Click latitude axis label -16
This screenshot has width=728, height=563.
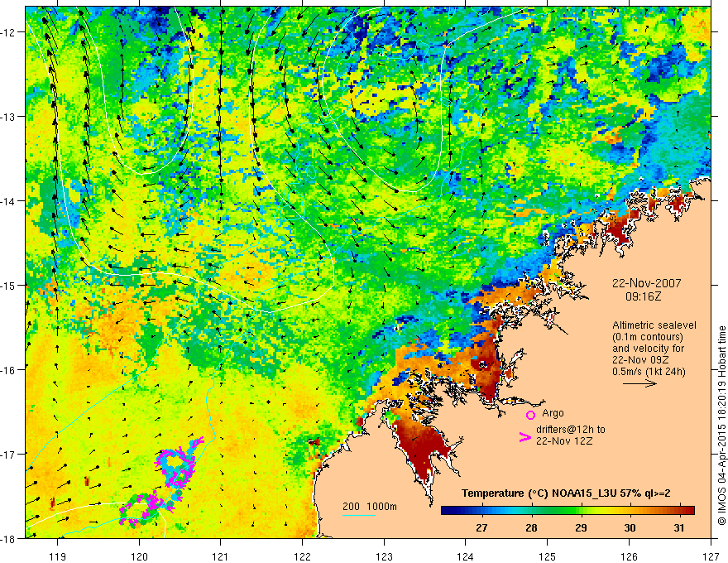click(x=8, y=370)
